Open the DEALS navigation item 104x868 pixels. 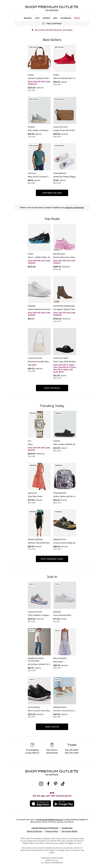click(77, 18)
